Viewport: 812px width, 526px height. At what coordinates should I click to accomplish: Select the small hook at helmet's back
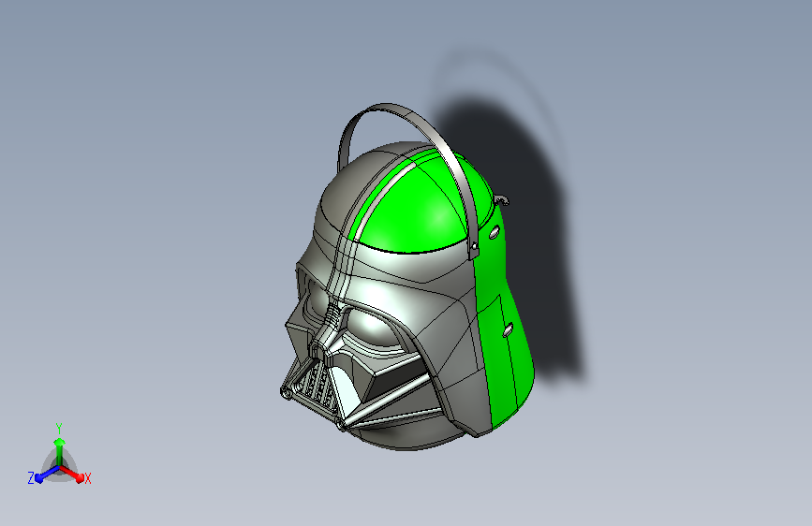point(501,199)
